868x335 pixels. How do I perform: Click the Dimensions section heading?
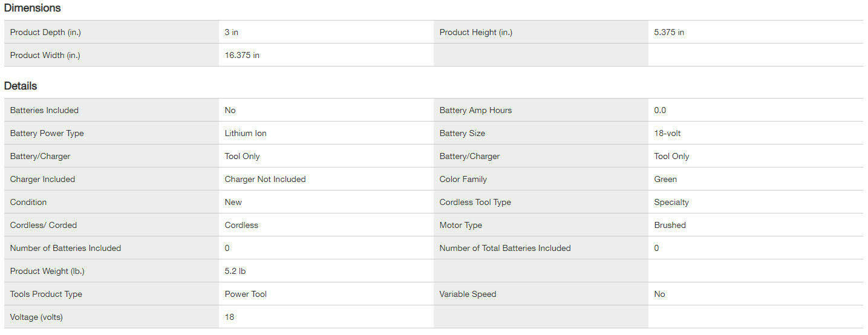click(32, 8)
